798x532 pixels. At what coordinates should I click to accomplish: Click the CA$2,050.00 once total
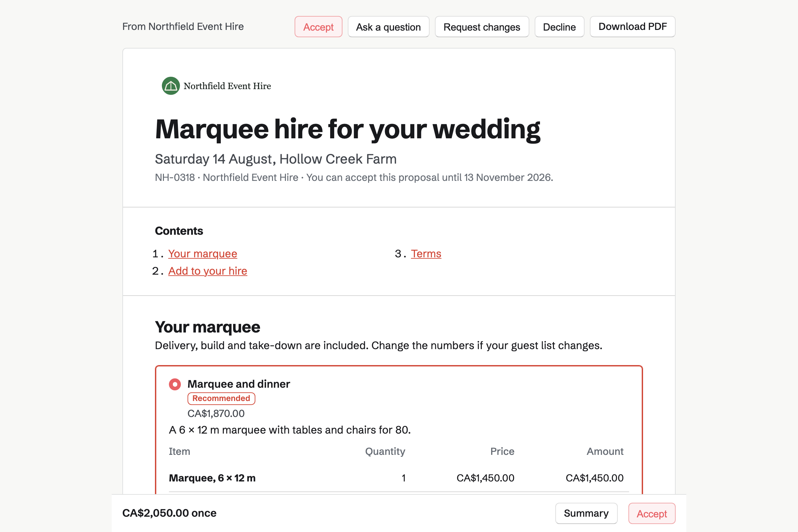click(169, 513)
